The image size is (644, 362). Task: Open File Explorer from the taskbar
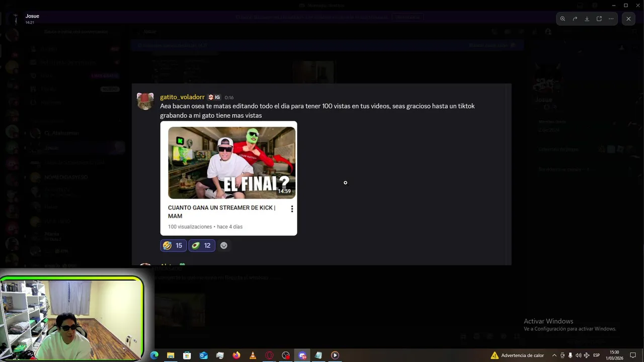coord(171,355)
